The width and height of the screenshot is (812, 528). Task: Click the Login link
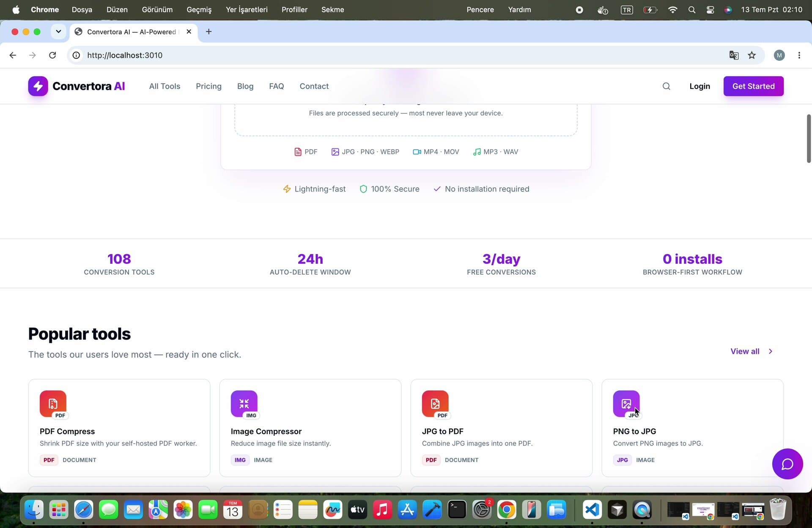[700, 86]
